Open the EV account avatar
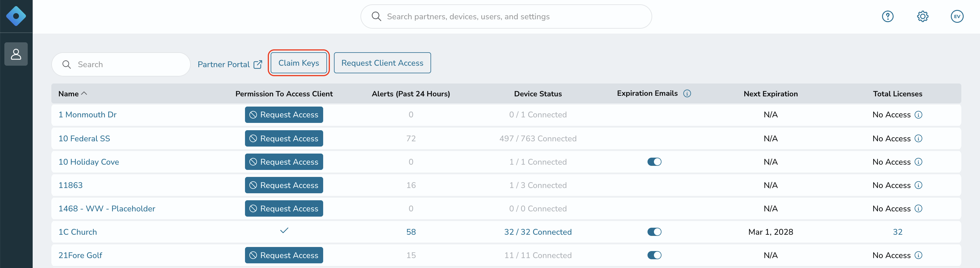980x268 pixels. tap(957, 16)
